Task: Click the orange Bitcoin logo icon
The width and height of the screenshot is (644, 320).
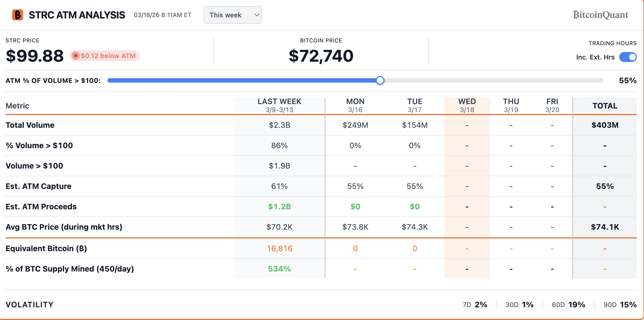Action: (x=18, y=15)
